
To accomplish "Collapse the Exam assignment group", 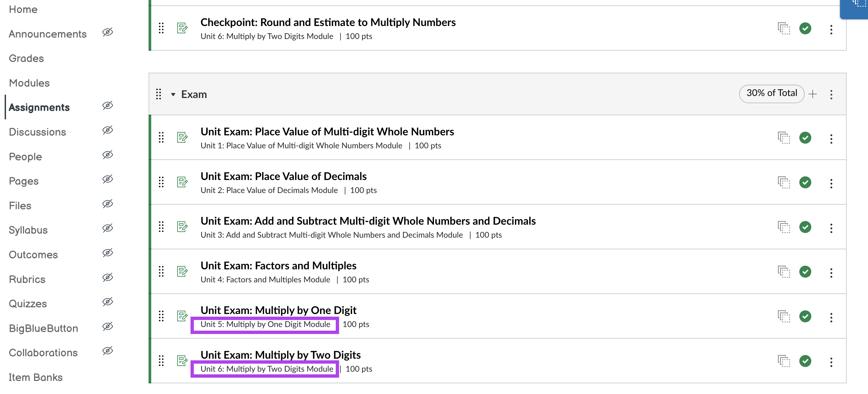I will tap(173, 94).
